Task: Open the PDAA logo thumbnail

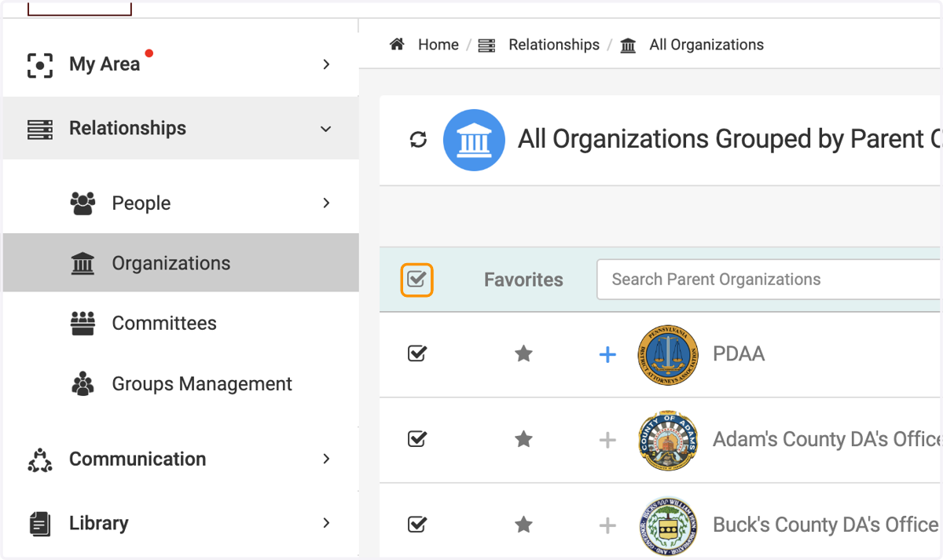Action: point(669,354)
